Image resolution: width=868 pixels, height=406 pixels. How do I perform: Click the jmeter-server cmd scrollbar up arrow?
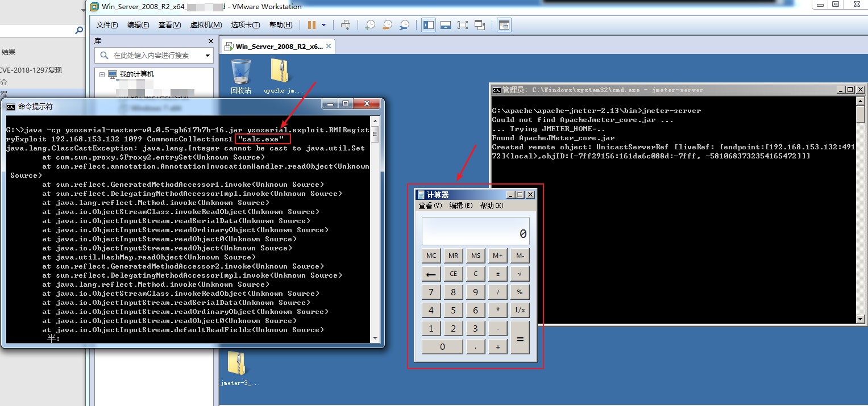click(861, 101)
